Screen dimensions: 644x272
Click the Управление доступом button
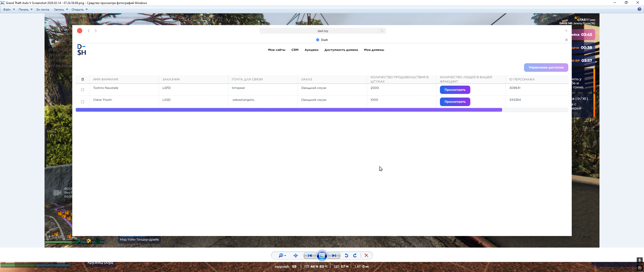pyautogui.click(x=546, y=67)
